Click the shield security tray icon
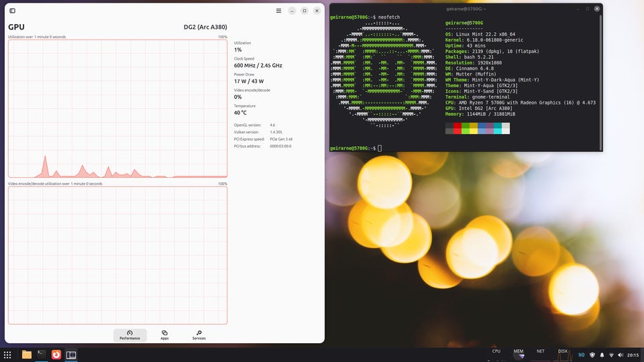The image size is (644, 362). 592,355
